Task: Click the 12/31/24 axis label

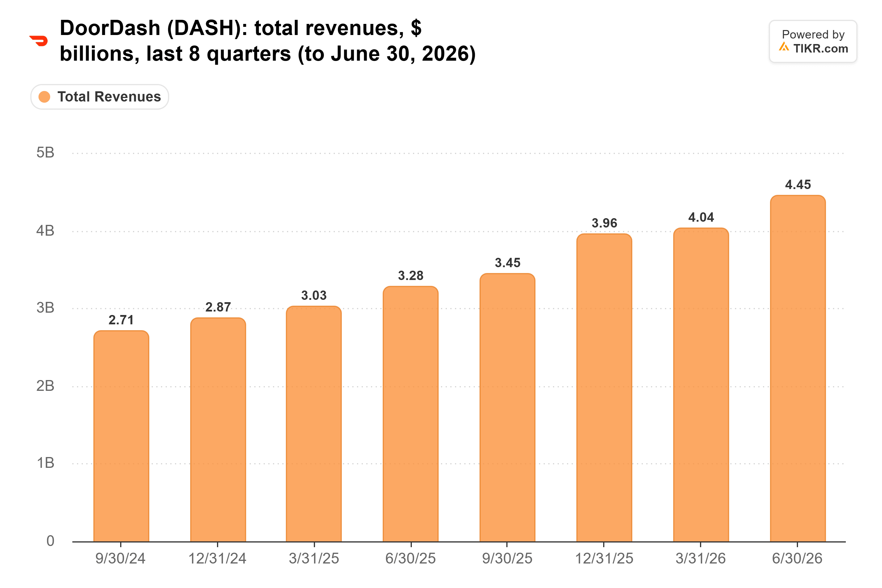Action: tap(217, 558)
